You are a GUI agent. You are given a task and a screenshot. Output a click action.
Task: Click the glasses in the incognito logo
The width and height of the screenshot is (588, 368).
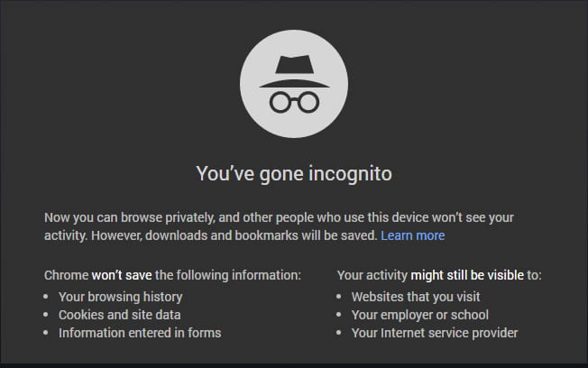(294, 103)
